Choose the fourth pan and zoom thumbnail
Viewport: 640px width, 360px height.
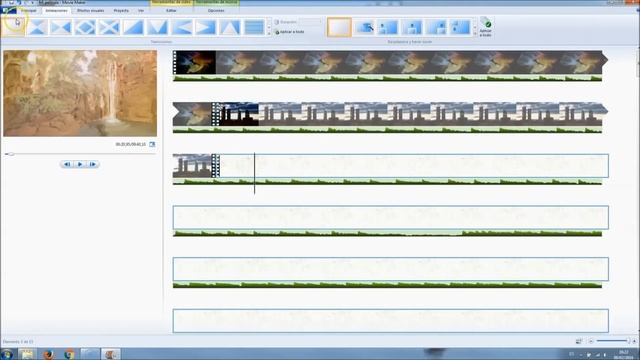tap(412, 27)
